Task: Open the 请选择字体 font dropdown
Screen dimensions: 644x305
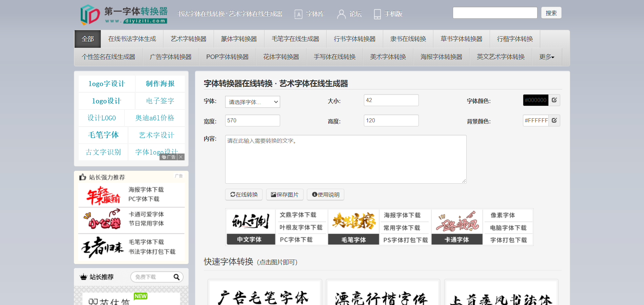Action: tap(252, 102)
